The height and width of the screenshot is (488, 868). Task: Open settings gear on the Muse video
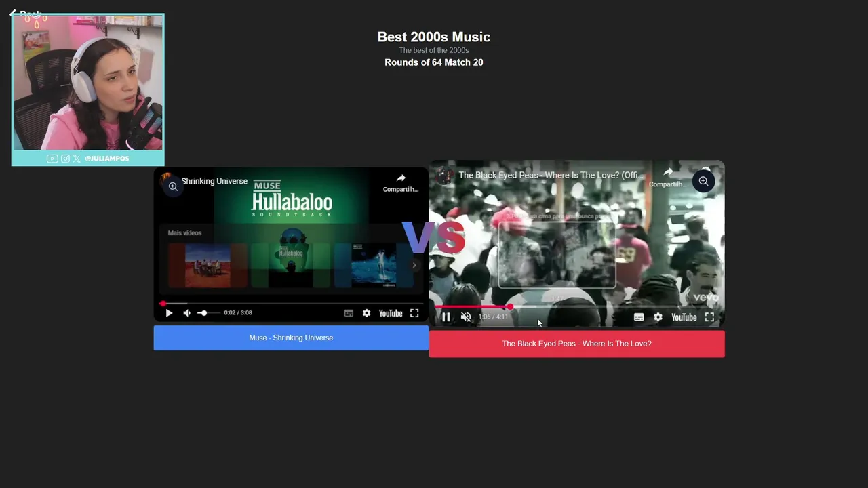pos(367,313)
